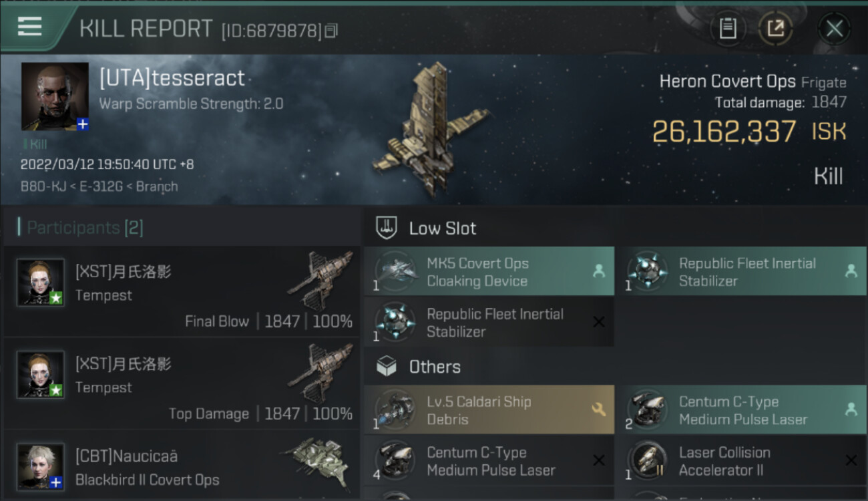Image resolution: width=868 pixels, height=501 pixels.
Task: Close the kill report window
Action: (x=834, y=29)
